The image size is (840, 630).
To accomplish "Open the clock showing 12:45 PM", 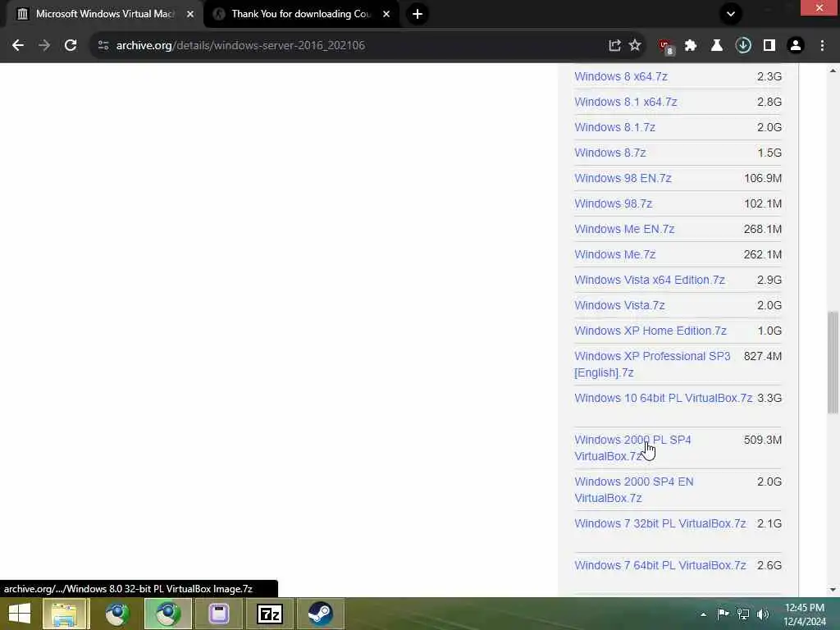I will [x=805, y=614].
